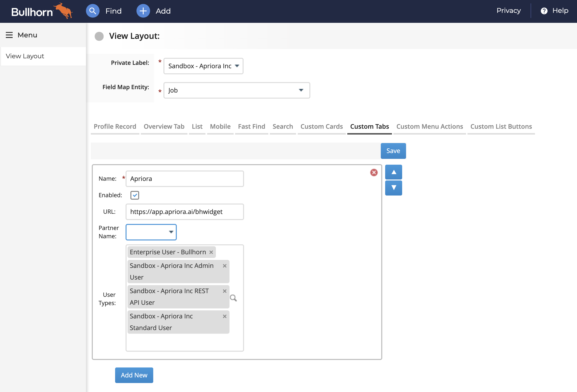Click the Find label
Screen dimensions: 577x392
(x=113, y=11)
